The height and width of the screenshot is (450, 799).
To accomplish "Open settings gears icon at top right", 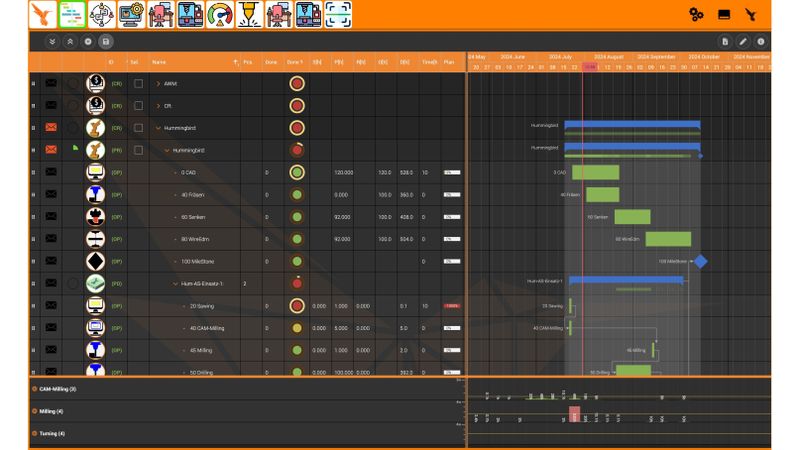I will (696, 14).
